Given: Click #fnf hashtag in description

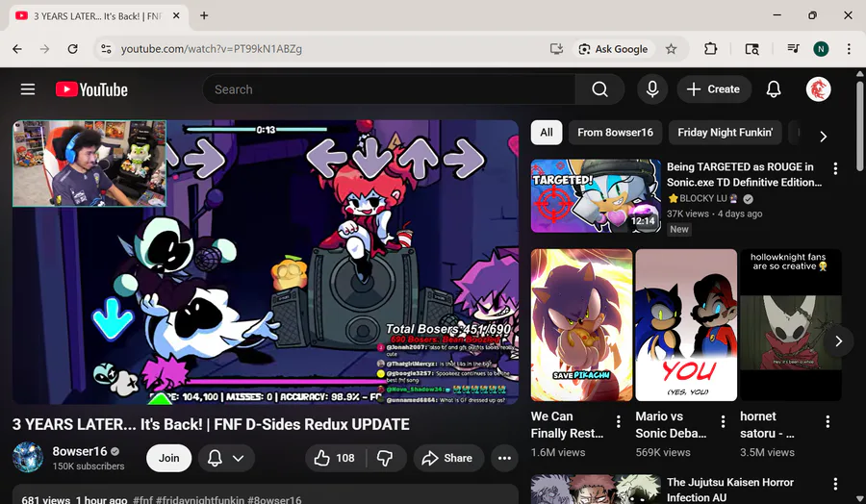Looking at the screenshot, I should [143, 499].
